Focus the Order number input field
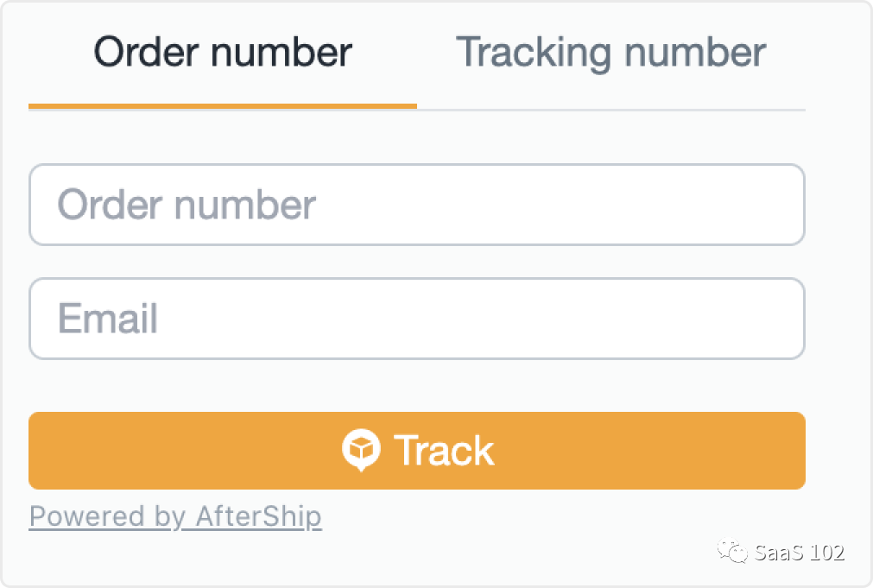873x588 pixels. pos(417,205)
